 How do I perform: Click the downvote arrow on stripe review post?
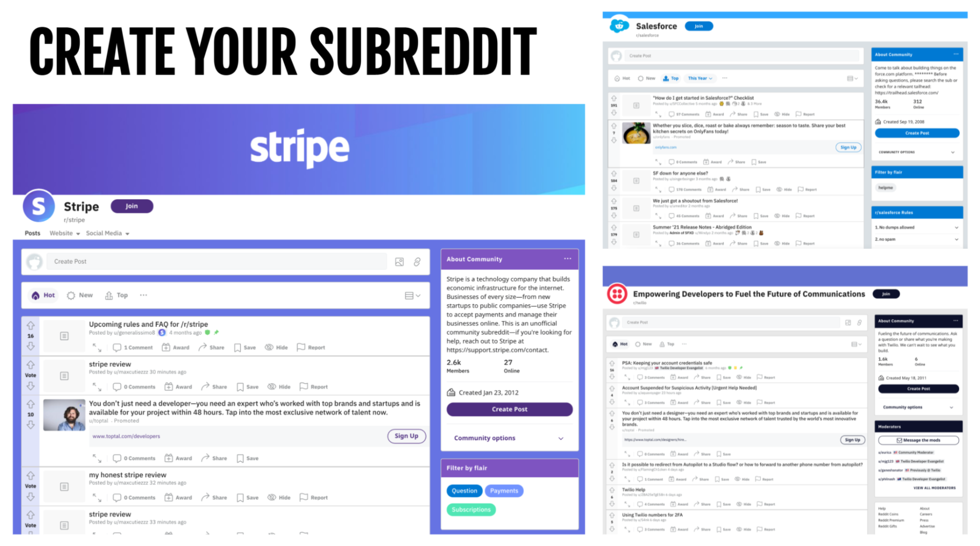click(x=31, y=386)
